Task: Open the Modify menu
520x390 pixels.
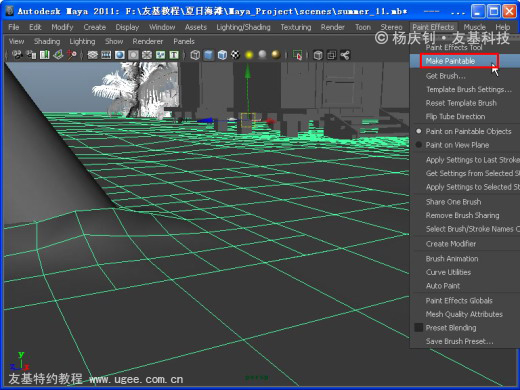Action: [x=62, y=27]
